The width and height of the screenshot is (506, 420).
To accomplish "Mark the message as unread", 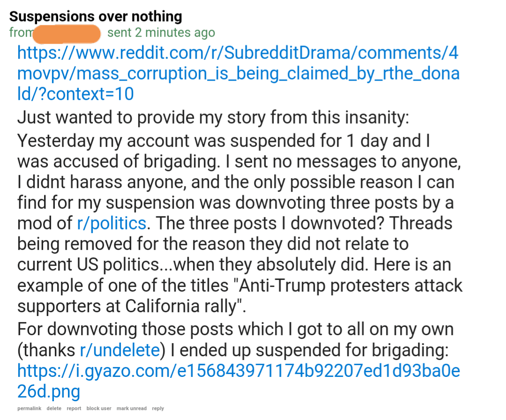I will tap(132, 408).
